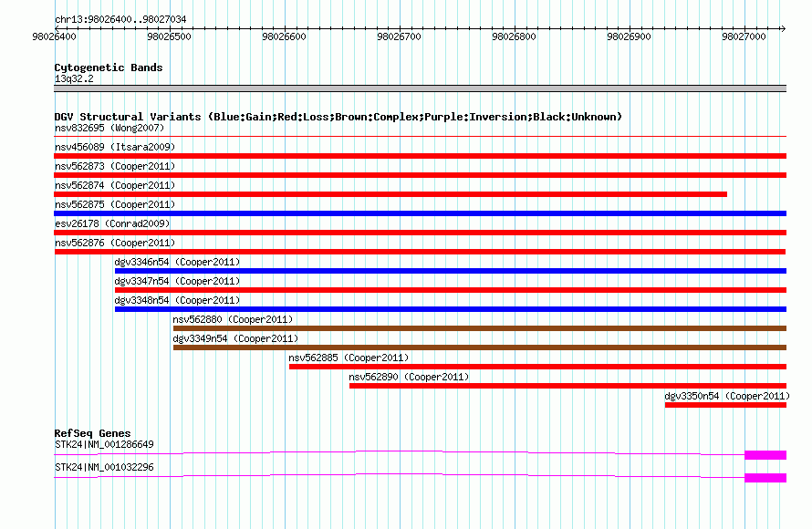Image resolution: width=812 pixels, height=529 pixels.
Task: Click the thin red nsv832695 variant line
Action: 420,136
